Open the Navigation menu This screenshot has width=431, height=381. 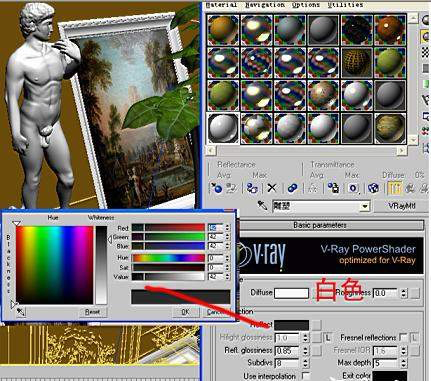point(265,5)
